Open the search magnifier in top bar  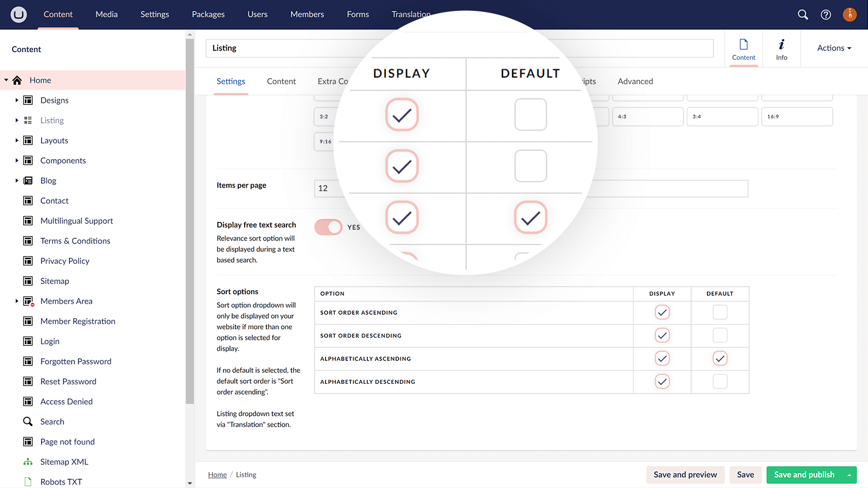[x=803, y=15]
